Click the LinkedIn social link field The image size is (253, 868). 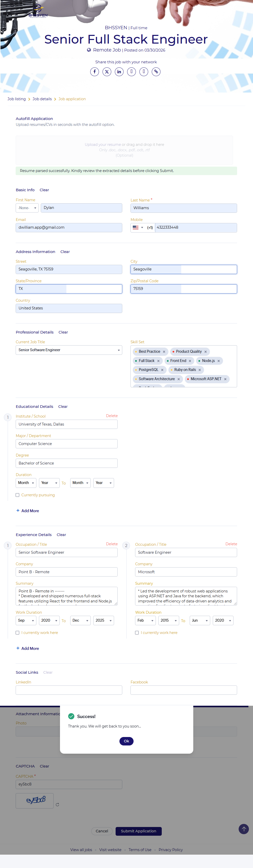[69, 690]
